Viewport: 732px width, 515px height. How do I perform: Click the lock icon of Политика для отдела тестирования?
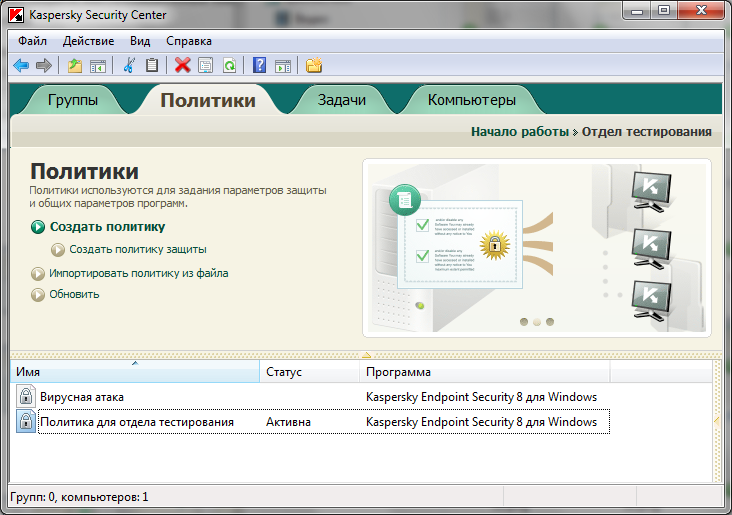pos(26,421)
